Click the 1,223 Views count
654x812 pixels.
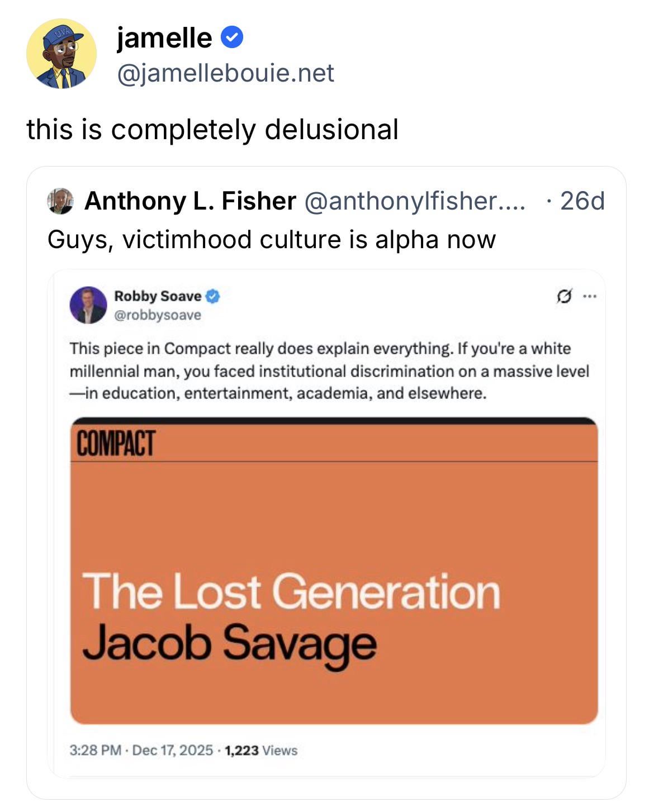(260, 750)
